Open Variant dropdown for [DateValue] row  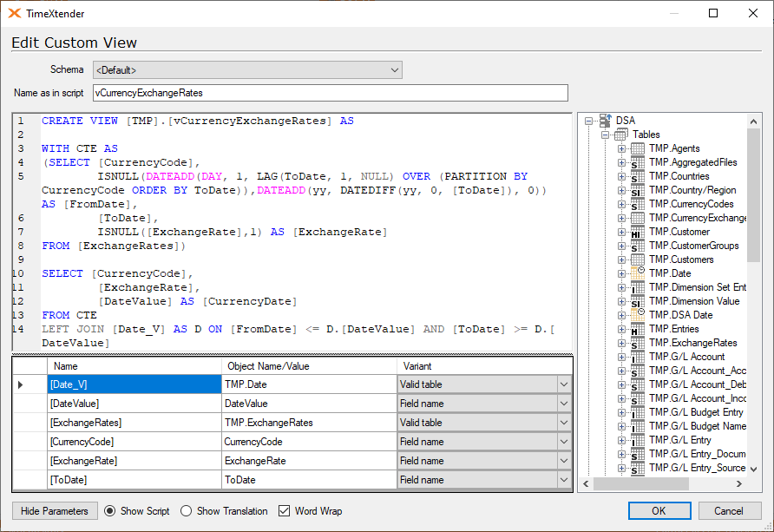[564, 404]
